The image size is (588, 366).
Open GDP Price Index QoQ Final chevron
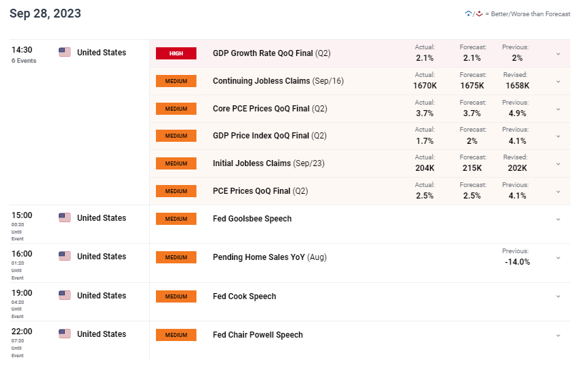tap(558, 136)
